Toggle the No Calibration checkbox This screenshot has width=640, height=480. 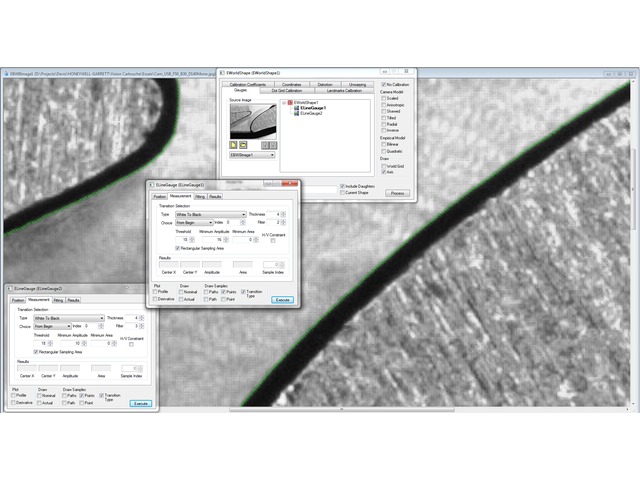383,85
